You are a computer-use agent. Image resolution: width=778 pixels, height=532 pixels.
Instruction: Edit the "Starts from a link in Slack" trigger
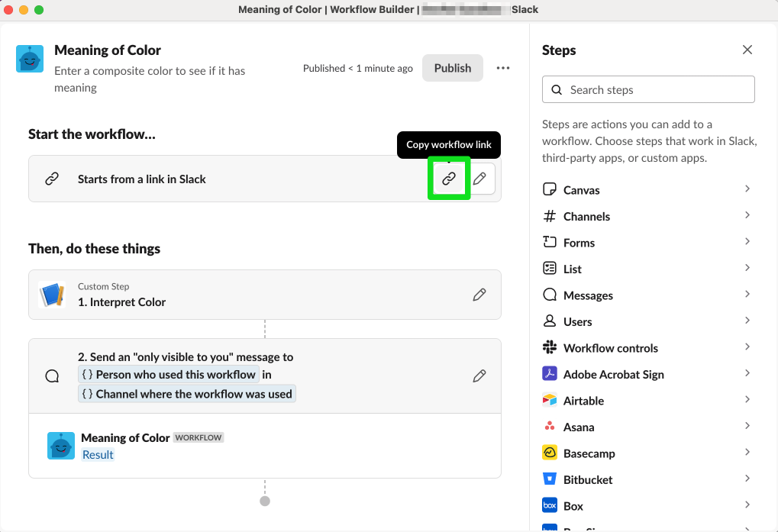[x=479, y=177]
